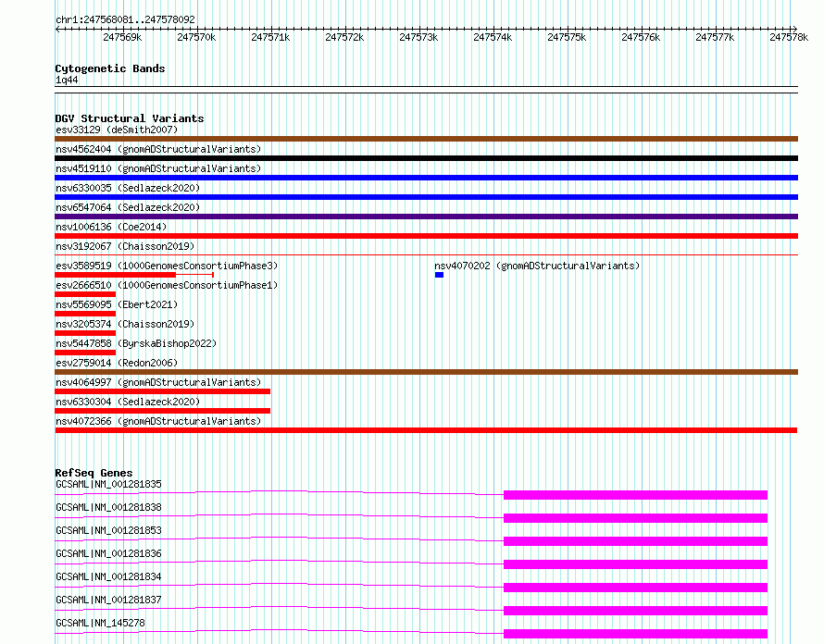The height and width of the screenshot is (644, 824).
Task: Click the purple nsv6547064 variant bar
Action: [426, 217]
